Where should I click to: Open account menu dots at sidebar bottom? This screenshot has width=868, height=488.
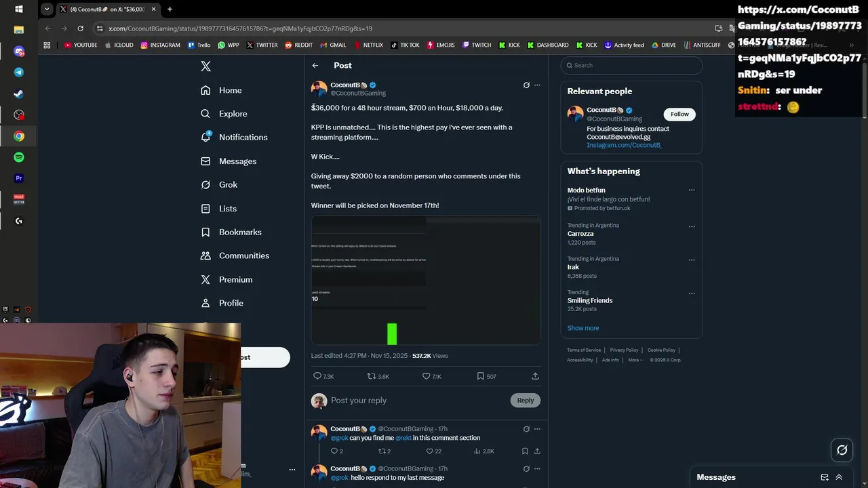[x=292, y=469]
